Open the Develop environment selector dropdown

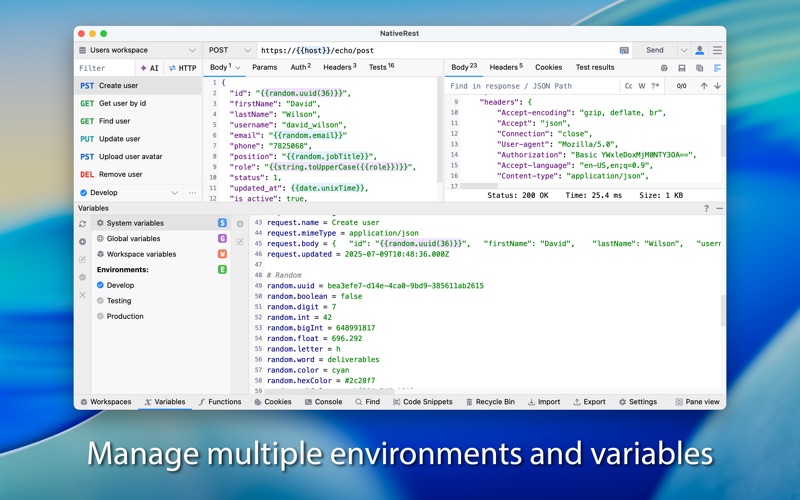click(x=129, y=193)
